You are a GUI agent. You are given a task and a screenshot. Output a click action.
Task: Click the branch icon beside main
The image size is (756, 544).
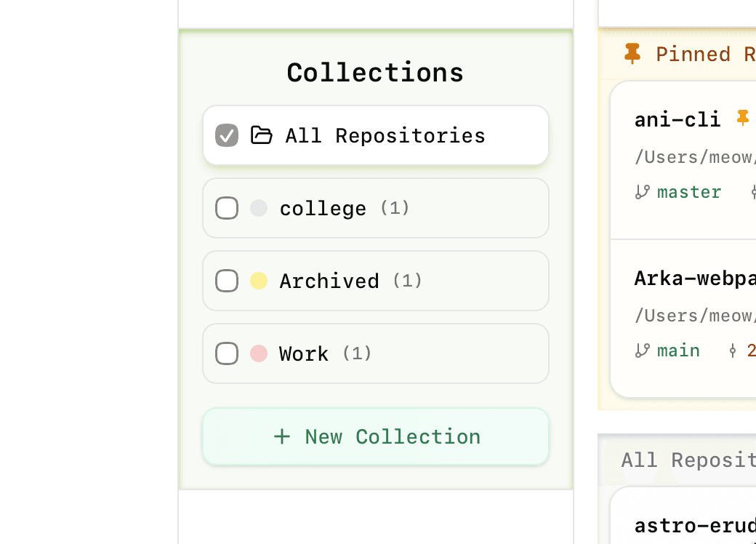642,351
